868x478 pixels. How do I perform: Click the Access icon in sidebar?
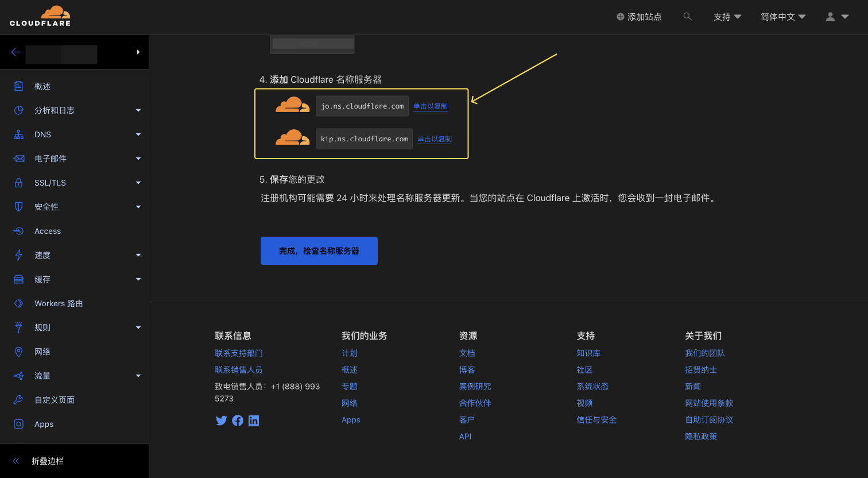19,231
